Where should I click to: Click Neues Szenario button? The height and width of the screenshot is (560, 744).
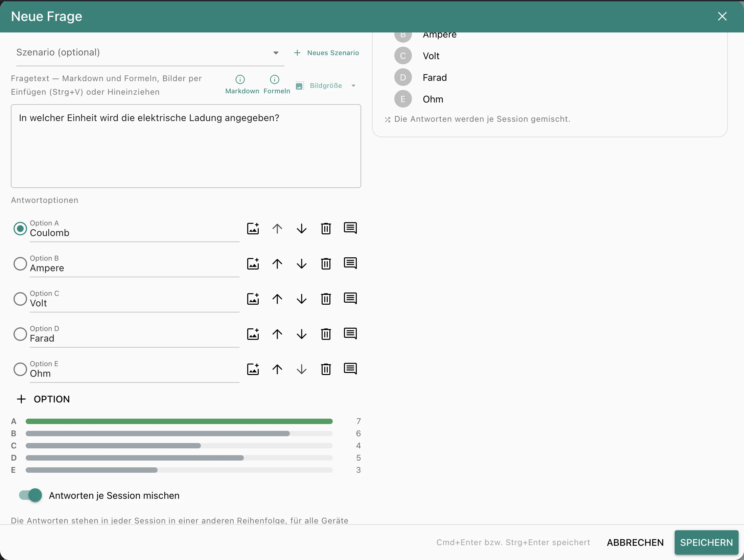click(x=327, y=53)
